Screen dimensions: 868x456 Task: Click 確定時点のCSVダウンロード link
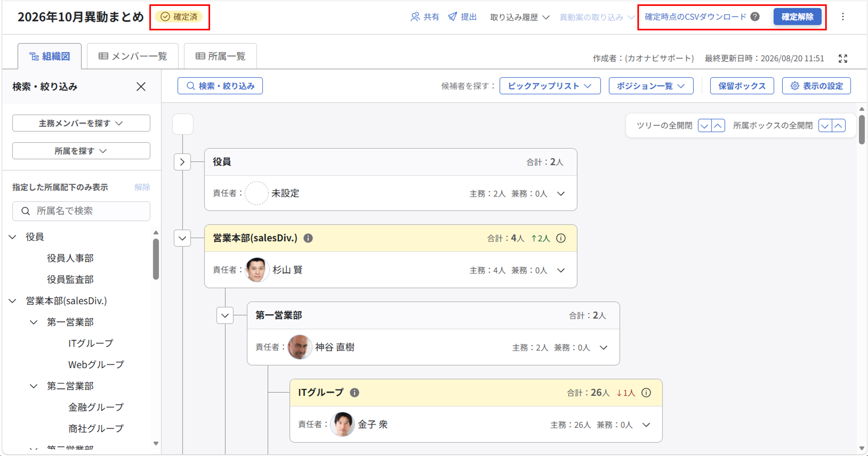[695, 17]
